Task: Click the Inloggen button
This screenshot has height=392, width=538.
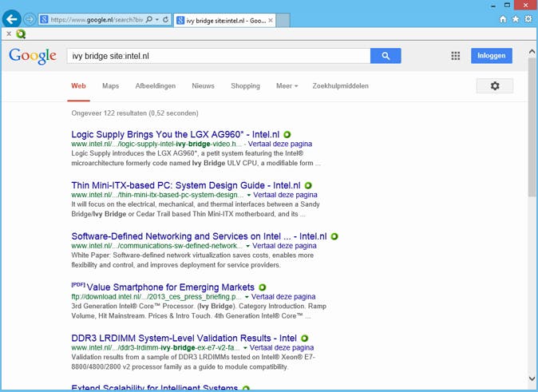Action: [492, 56]
